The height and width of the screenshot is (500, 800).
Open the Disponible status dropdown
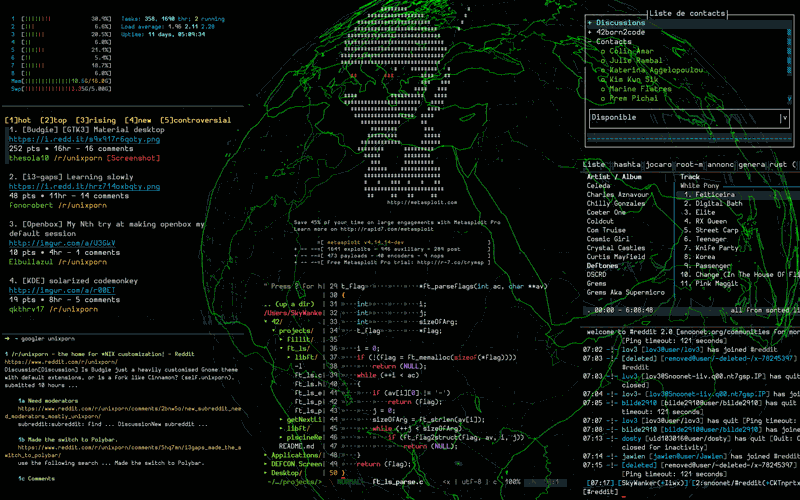pos(782,117)
